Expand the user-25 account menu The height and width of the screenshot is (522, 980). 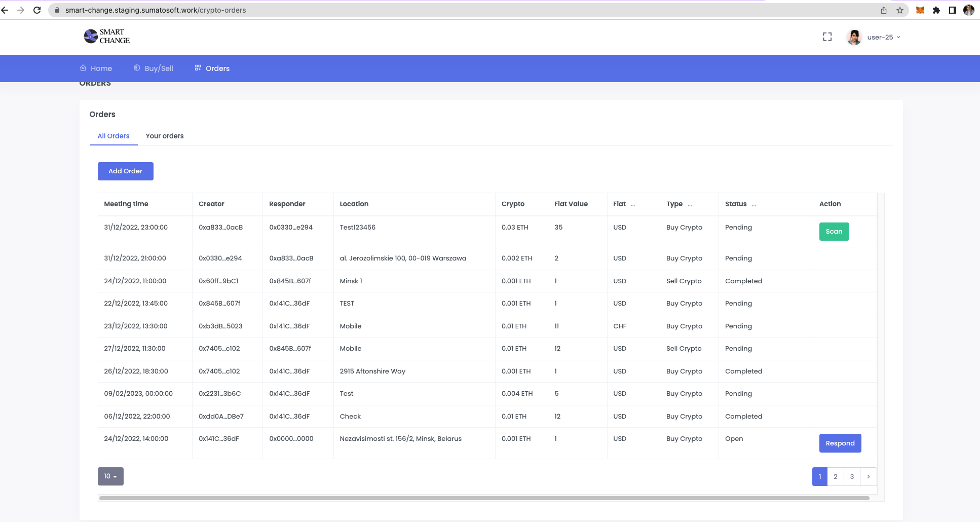pos(883,37)
